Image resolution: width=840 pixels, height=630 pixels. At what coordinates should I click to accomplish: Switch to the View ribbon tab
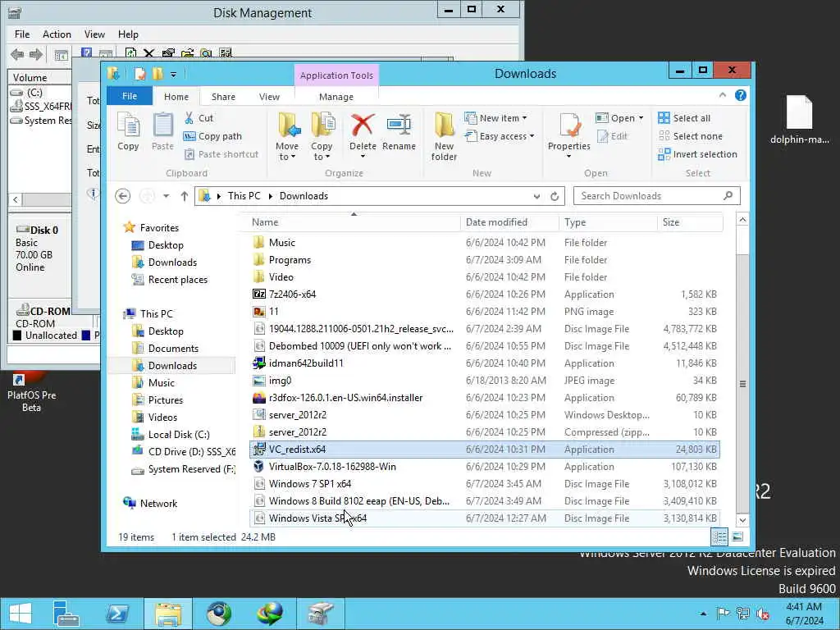(269, 97)
